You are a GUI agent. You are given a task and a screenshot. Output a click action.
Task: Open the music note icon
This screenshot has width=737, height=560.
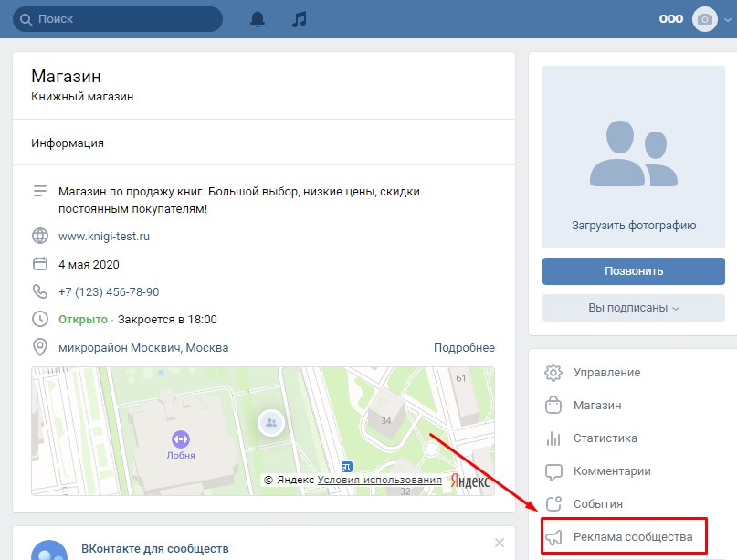[x=300, y=19]
